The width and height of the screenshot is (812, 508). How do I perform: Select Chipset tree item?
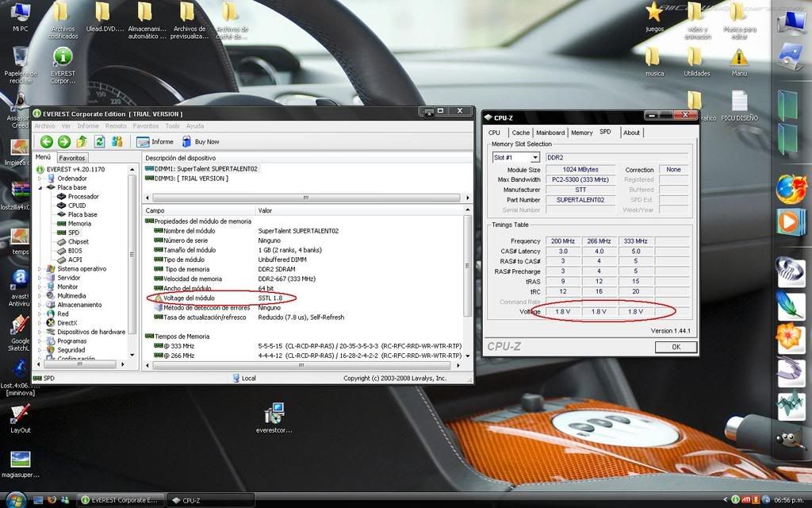pos(79,241)
